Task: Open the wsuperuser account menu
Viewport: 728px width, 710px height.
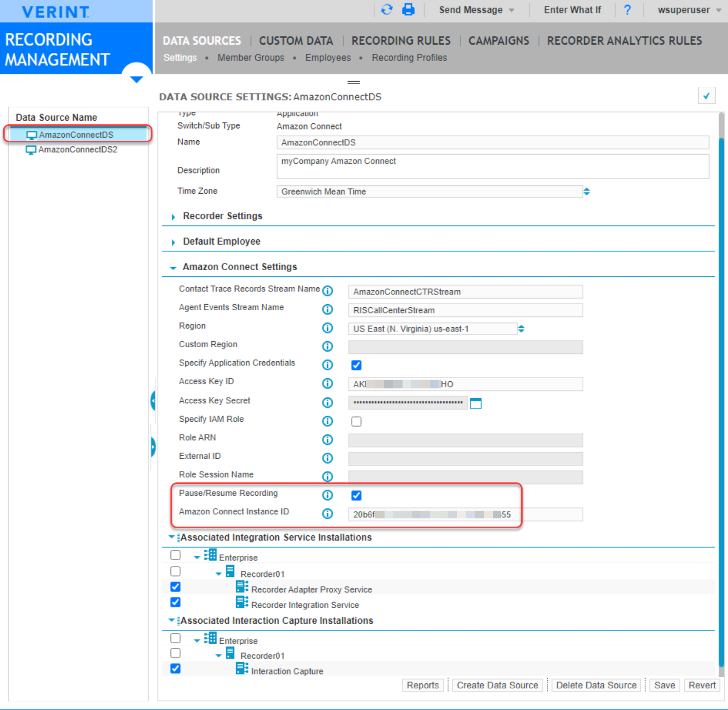Action: [689, 10]
